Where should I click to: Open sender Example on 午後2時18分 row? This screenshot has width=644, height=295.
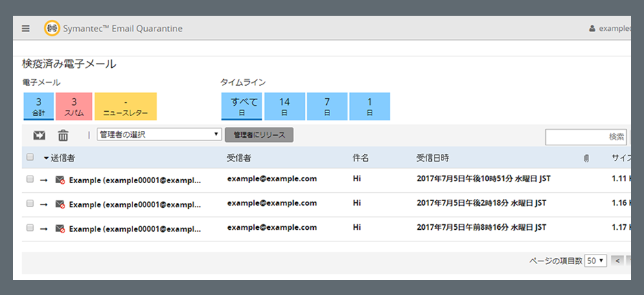tap(135, 204)
